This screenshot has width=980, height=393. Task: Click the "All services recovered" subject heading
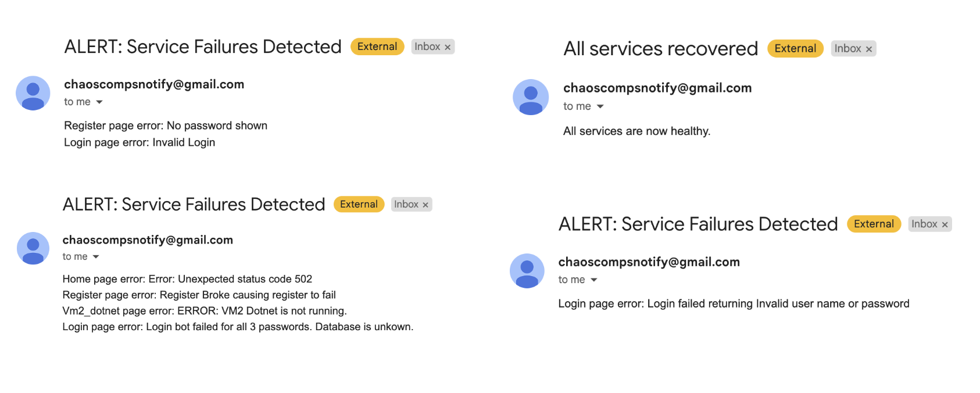[660, 49]
